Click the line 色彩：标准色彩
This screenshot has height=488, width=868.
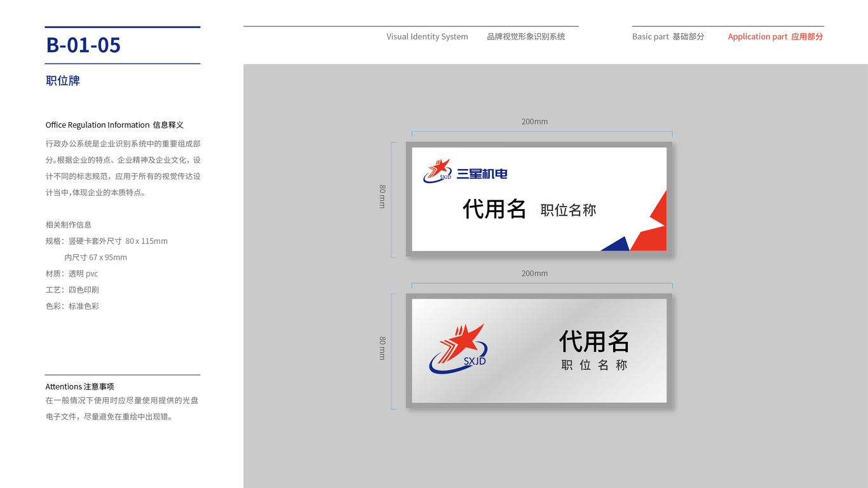pos(72,306)
